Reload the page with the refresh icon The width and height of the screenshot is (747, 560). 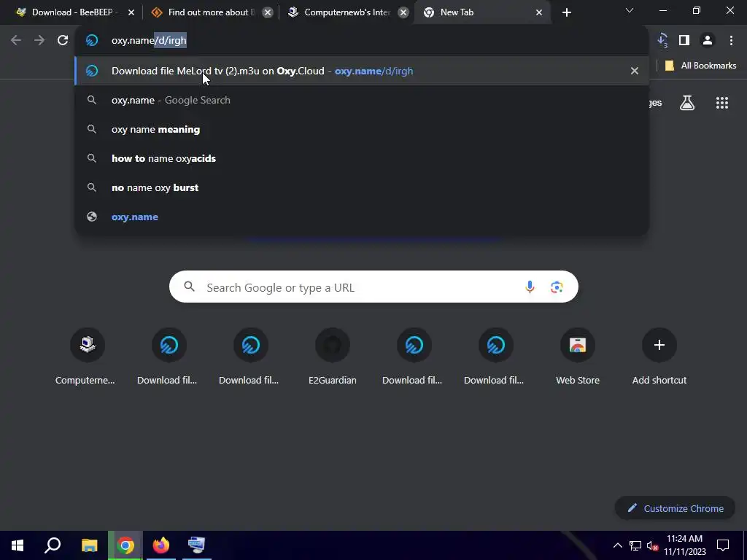click(x=63, y=41)
